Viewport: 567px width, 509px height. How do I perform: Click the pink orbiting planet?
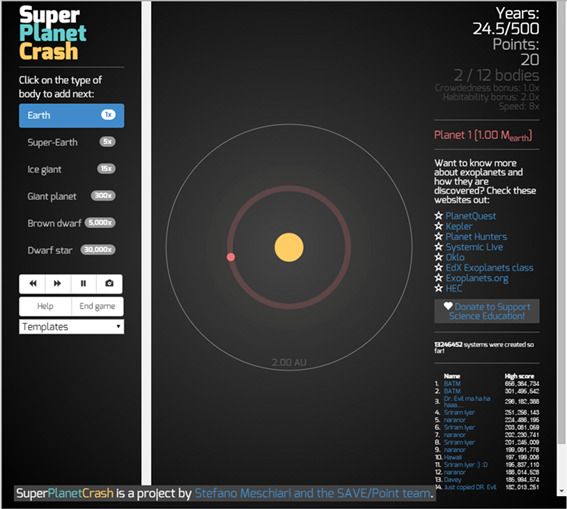(231, 257)
